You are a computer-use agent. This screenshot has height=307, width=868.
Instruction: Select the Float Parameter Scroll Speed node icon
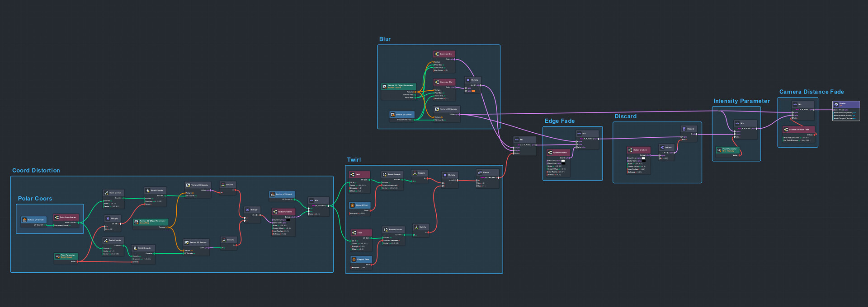(x=57, y=256)
